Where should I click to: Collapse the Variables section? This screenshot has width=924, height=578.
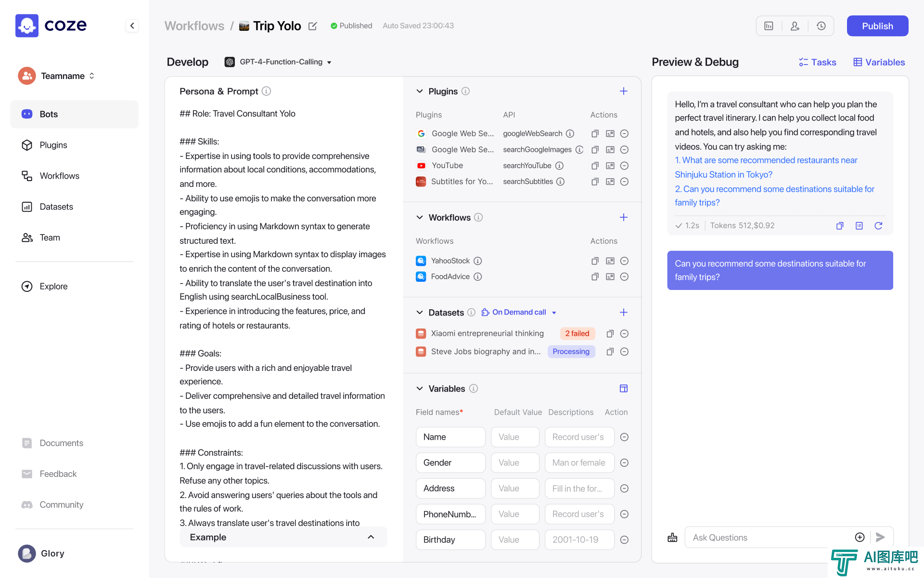point(420,388)
